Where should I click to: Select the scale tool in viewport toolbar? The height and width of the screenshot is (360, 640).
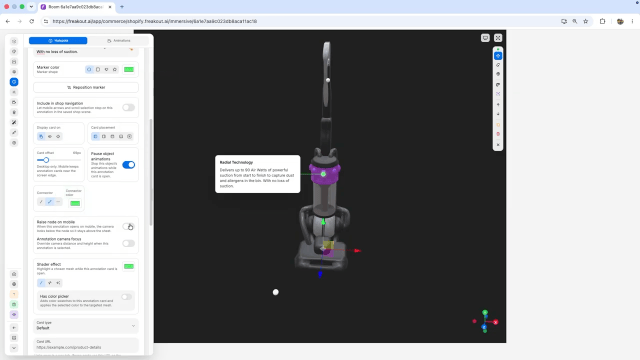tap(498, 75)
